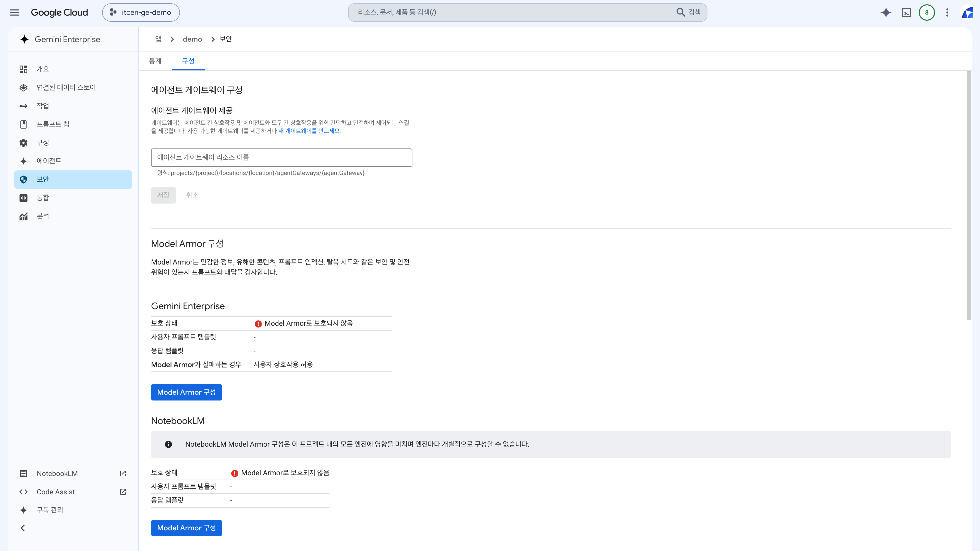The width and height of the screenshot is (980, 551).
Task: Select 프롬프트 칩 menu label
Action: (x=53, y=124)
